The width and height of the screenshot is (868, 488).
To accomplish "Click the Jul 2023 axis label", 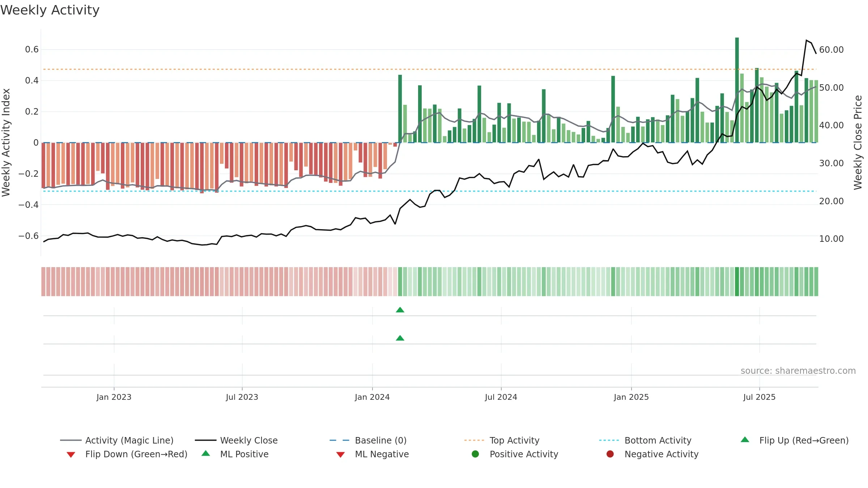I will tap(242, 397).
